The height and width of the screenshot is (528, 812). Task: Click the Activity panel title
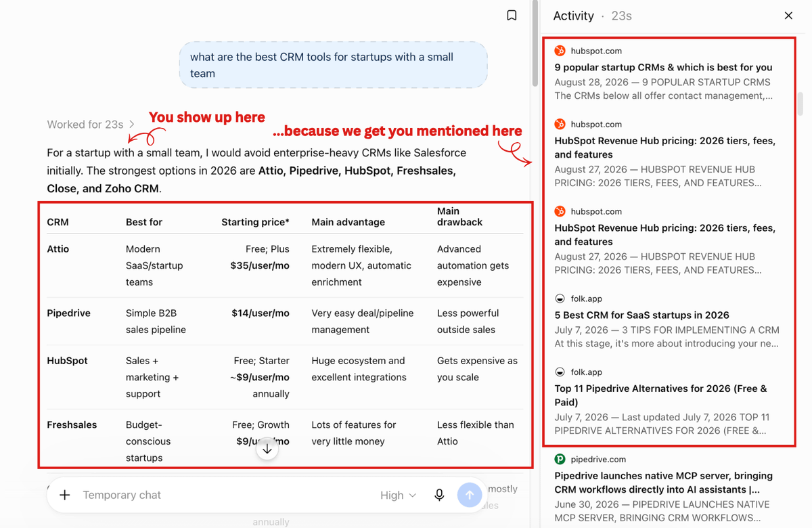pos(573,16)
